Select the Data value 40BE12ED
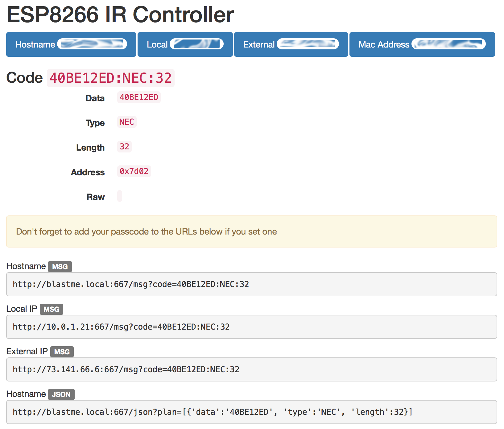This screenshot has width=504, height=429. click(x=138, y=97)
